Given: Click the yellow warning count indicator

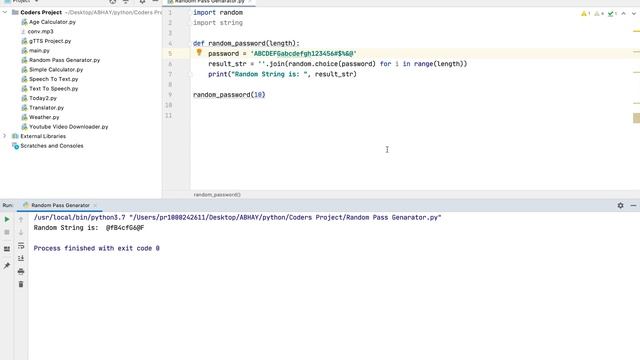Looking at the screenshot, I should pos(585,13).
